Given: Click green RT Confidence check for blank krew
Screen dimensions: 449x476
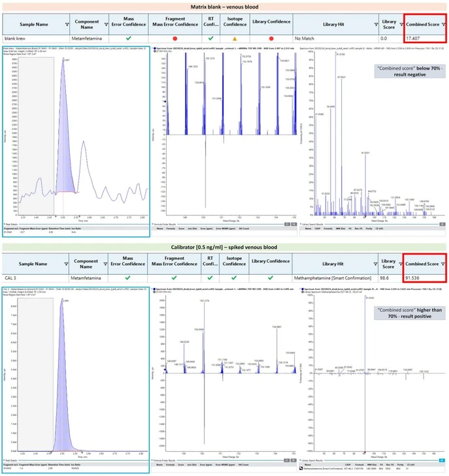Looking at the screenshot, I should (x=211, y=39).
